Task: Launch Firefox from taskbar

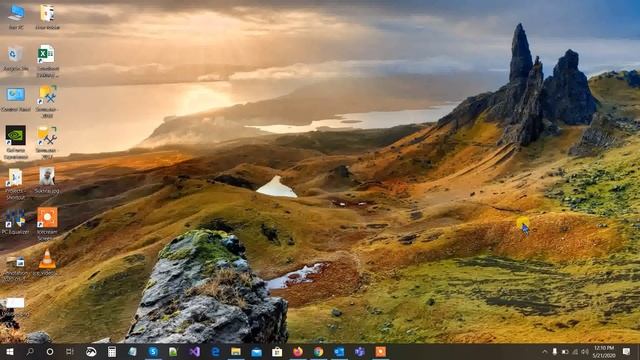Action: click(298, 351)
